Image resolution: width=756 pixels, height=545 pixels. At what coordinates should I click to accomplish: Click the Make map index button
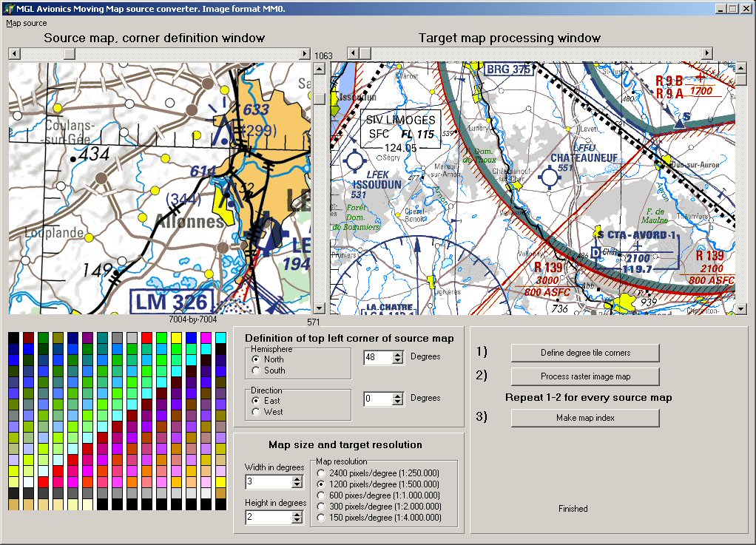coord(585,418)
